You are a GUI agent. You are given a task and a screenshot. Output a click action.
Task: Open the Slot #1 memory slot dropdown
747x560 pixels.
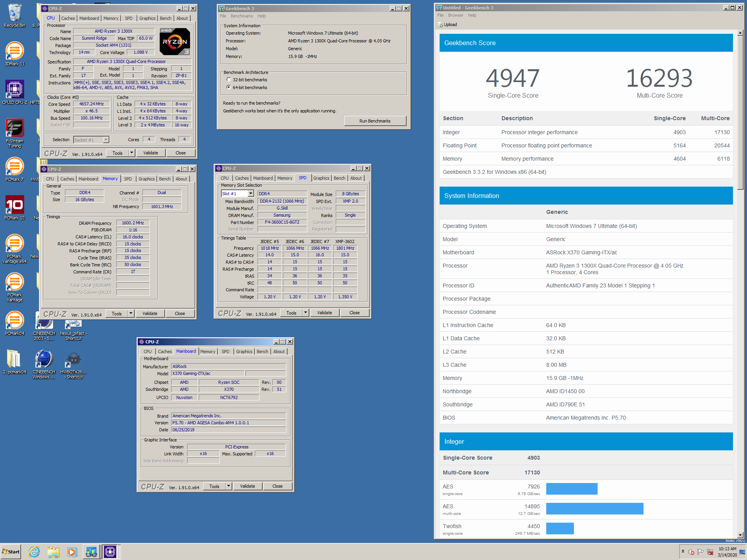click(x=238, y=194)
